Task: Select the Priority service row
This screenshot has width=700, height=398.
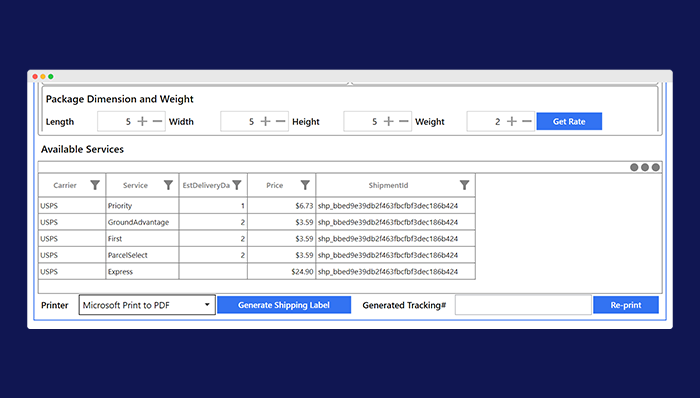Action: tap(257, 206)
